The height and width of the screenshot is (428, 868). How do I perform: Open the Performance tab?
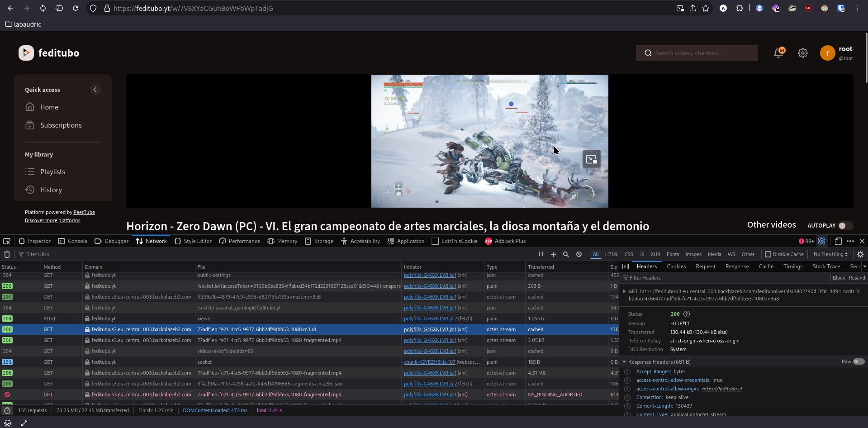tap(239, 241)
